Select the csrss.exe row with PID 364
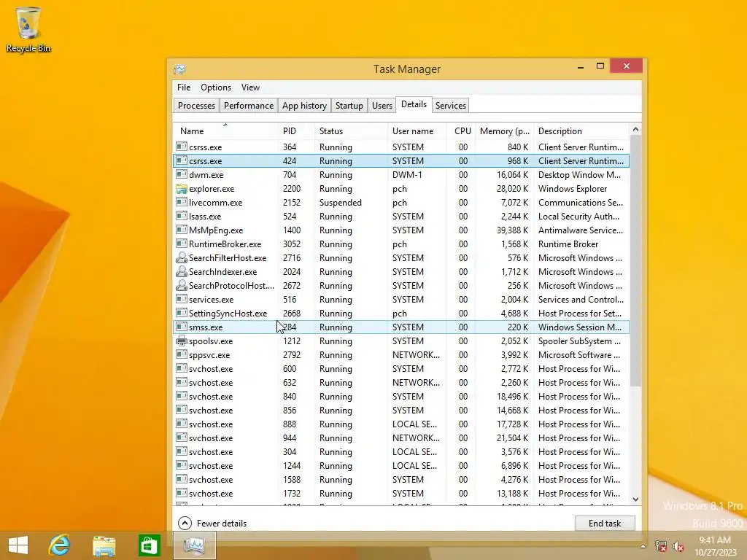Screen dimensions: 747x560 click(401, 147)
